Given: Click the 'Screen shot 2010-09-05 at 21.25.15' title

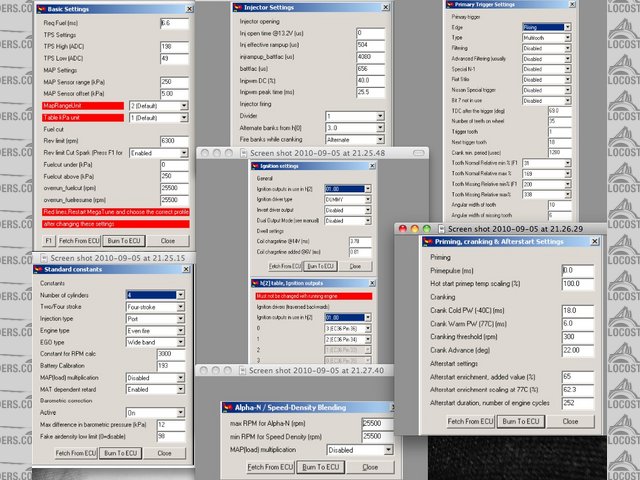Looking at the screenshot, I should (118, 258).
